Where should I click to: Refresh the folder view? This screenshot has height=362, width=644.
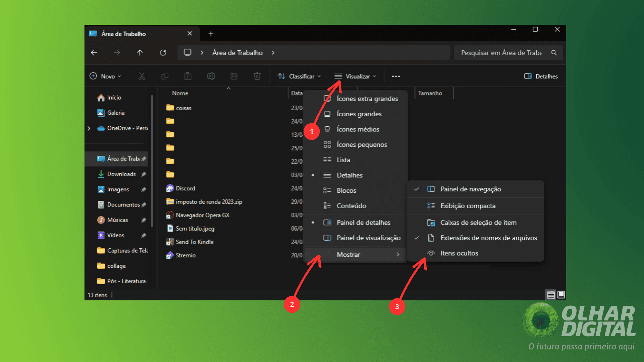click(163, 53)
